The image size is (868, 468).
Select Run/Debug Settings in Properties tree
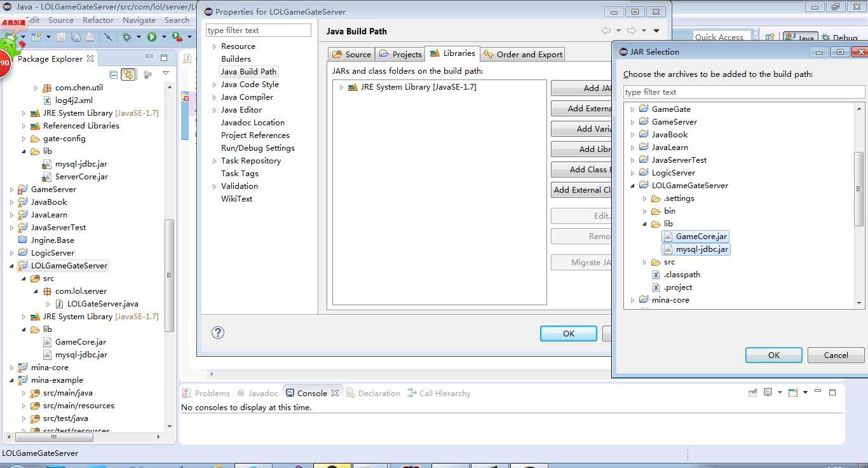pos(258,148)
